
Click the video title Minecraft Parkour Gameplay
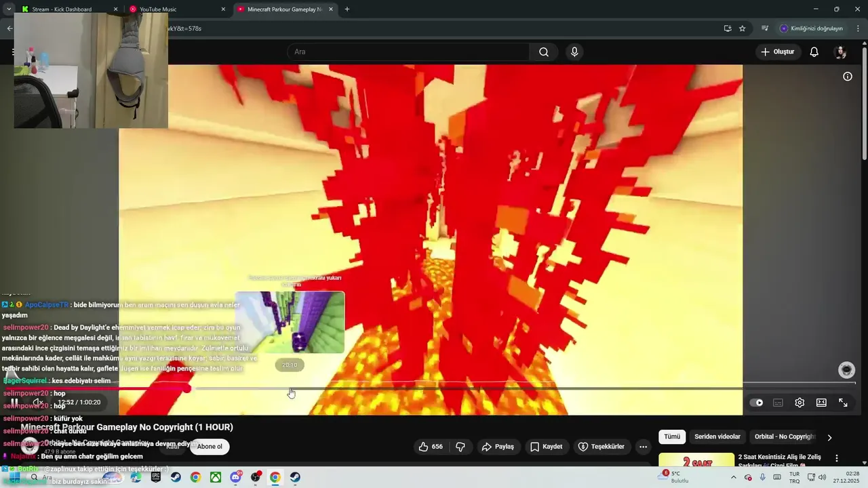pyautogui.click(x=127, y=427)
